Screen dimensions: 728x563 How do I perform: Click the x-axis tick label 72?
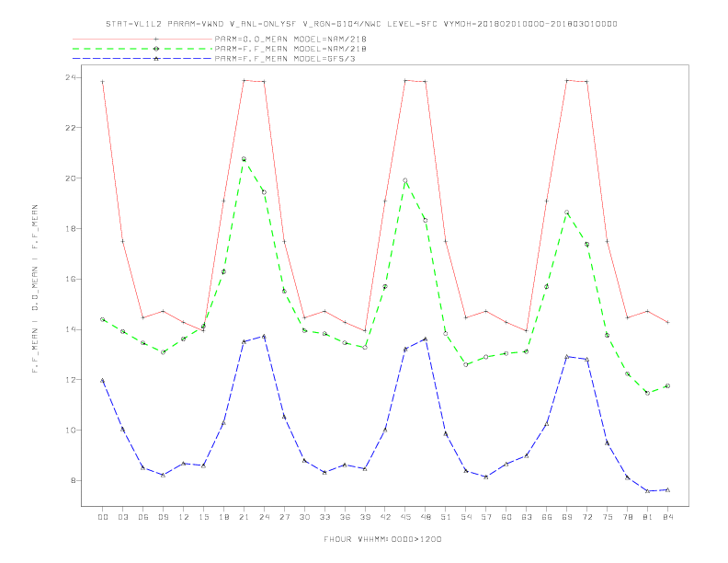click(586, 517)
